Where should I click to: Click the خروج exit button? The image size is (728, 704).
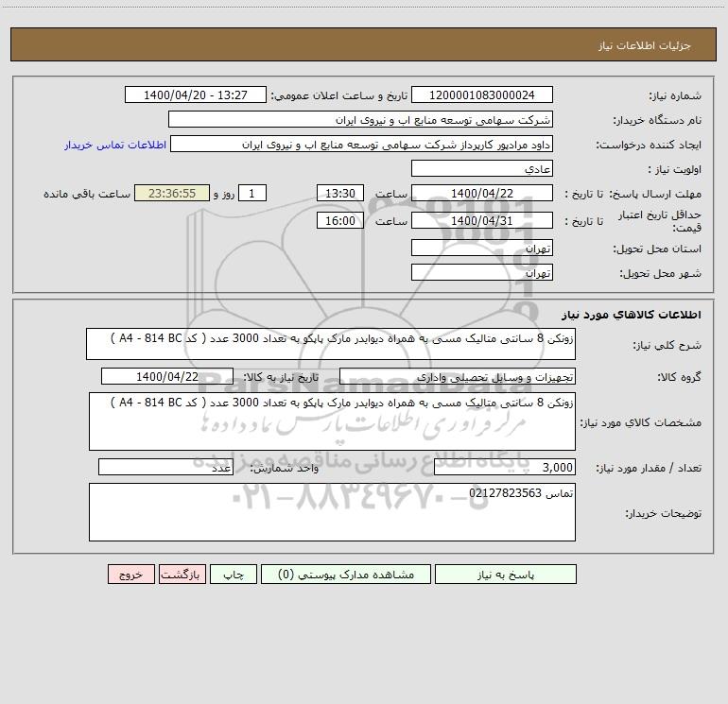[x=130, y=574]
